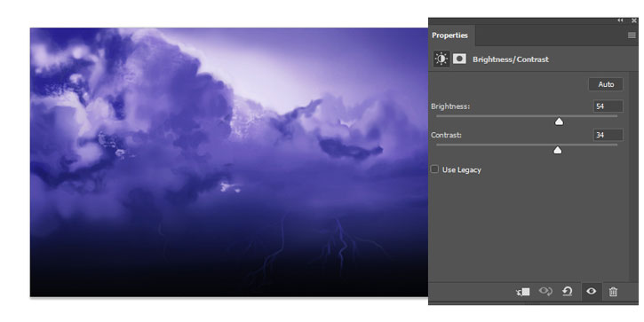Screen dimensions: 644x322
Task: Close the Properties panel
Action: coord(633,20)
